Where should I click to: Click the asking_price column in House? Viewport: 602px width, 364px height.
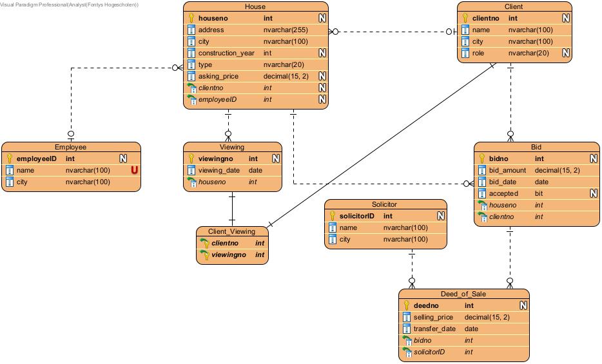click(x=220, y=77)
